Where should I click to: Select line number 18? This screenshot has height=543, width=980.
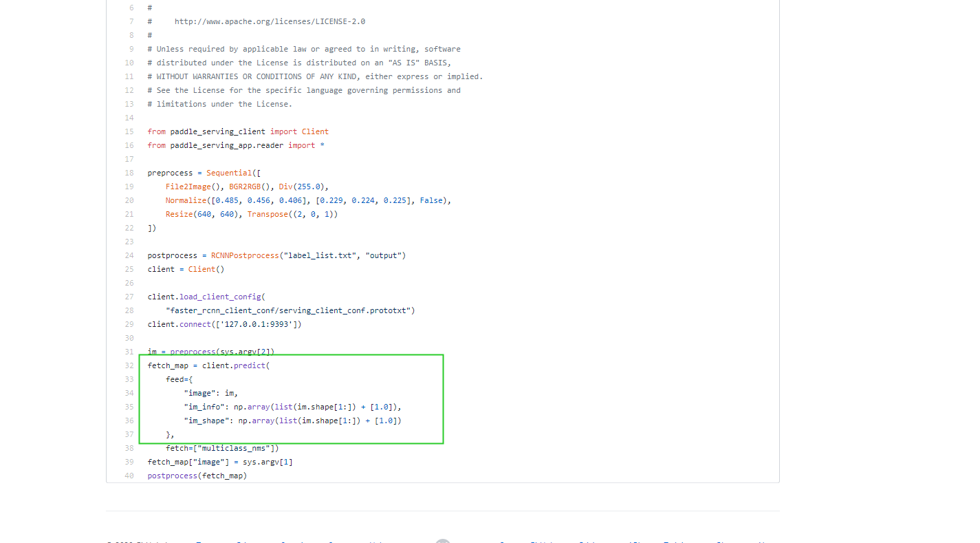[129, 173]
